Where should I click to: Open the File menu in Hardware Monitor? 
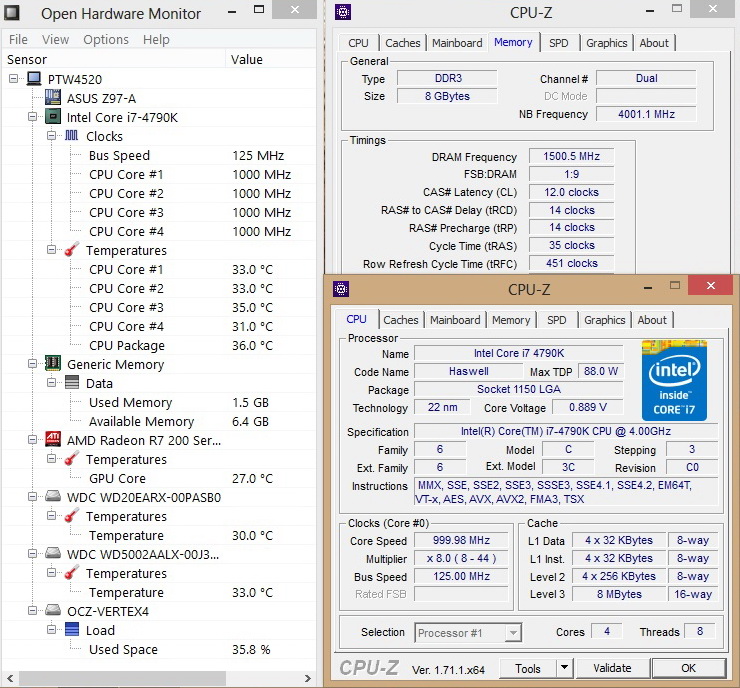tap(18, 40)
